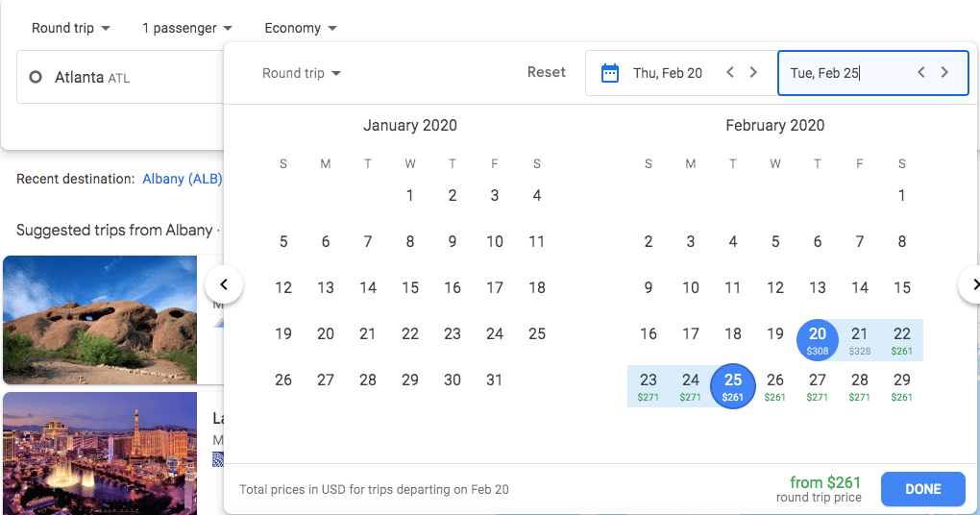This screenshot has height=515, width=980.
Task: Move return date one day earlier
Action: pos(921,73)
